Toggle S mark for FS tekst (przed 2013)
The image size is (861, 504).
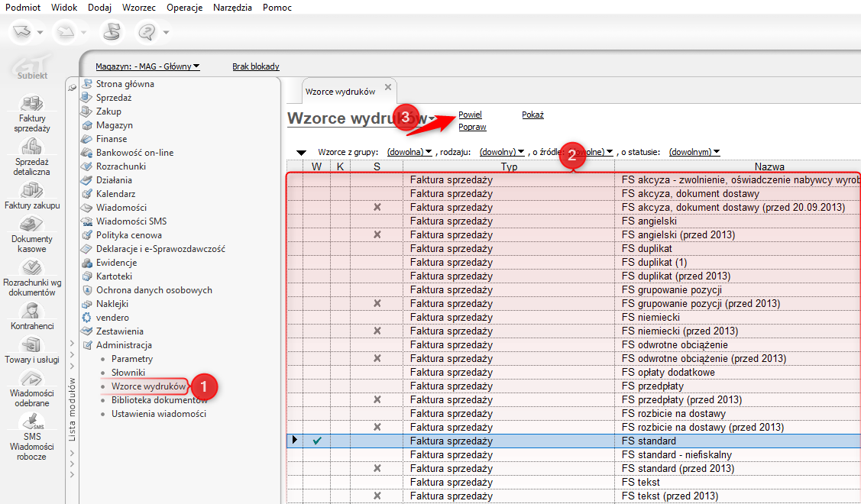pyautogui.click(x=377, y=496)
